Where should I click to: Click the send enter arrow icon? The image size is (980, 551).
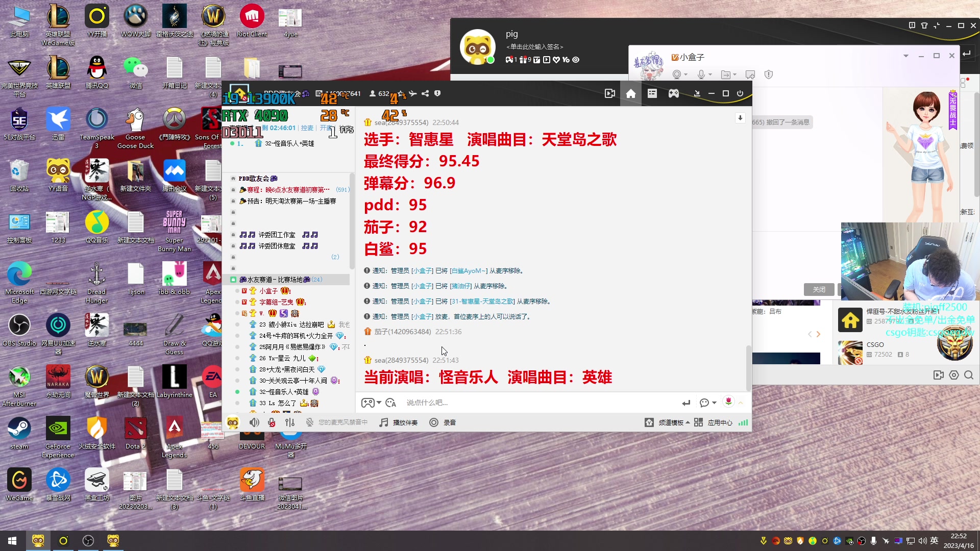tap(686, 403)
